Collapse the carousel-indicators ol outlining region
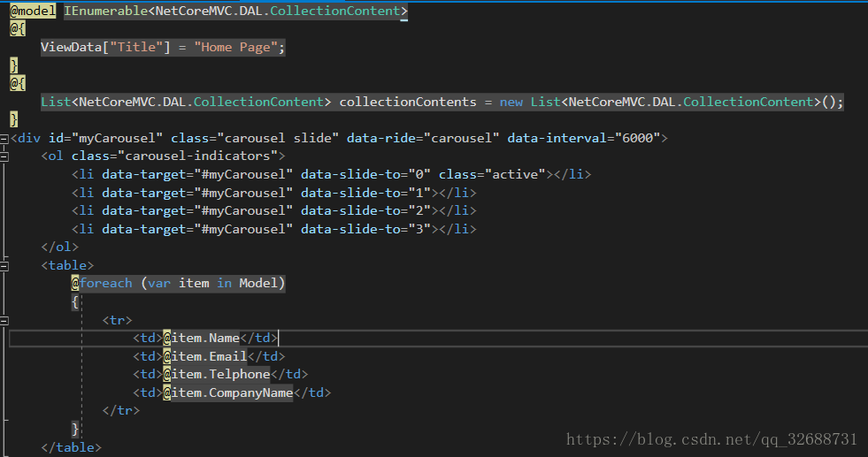The height and width of the screenshot is (457, 868). [4, 156]
